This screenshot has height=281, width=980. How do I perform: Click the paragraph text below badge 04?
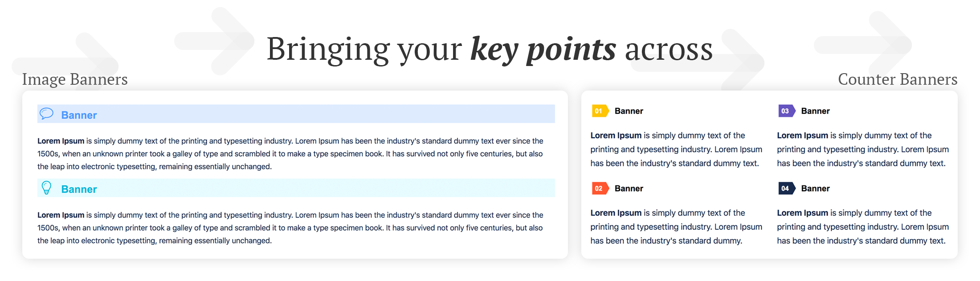tap(862, 227)
